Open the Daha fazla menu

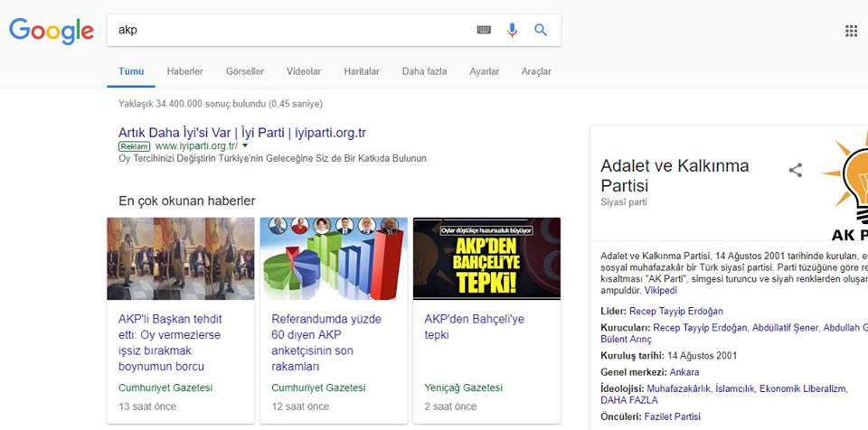[424, 71]
